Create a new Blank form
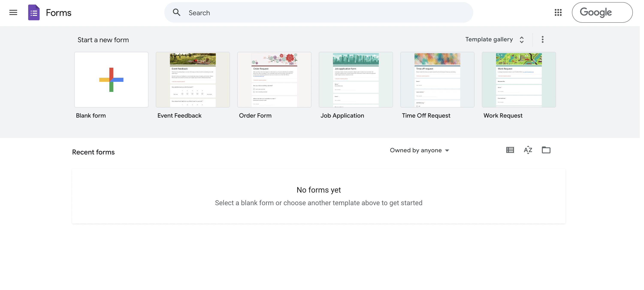Viewport: 644px width, 290px height. click(111, 79)
